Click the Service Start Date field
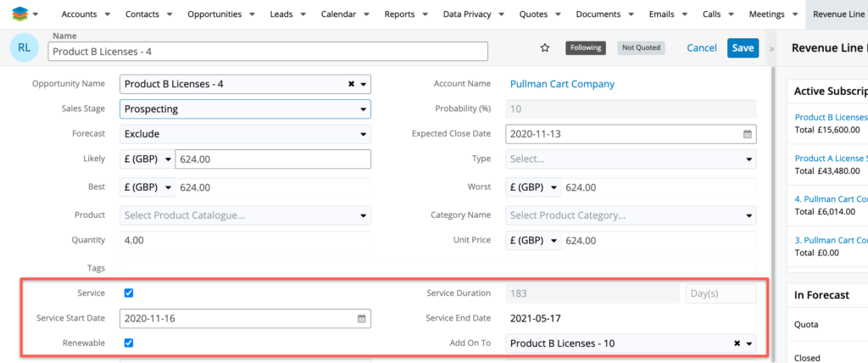Screen dimensions: 868x363 [x=245, y=319]
